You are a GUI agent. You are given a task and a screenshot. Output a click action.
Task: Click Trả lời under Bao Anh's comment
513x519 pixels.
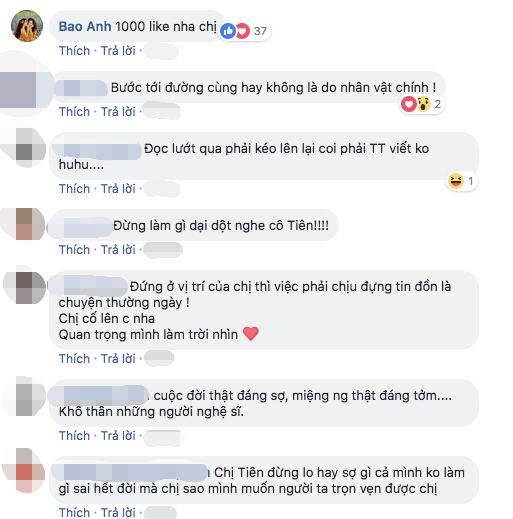(x=118, y=51)
